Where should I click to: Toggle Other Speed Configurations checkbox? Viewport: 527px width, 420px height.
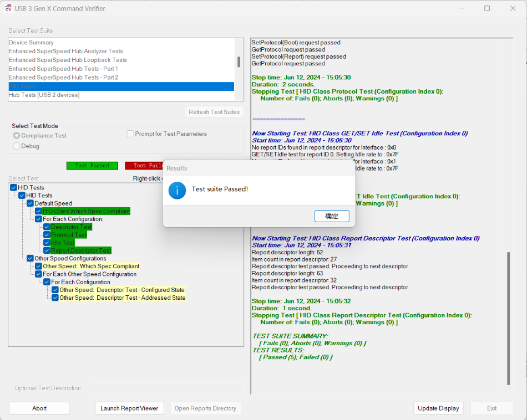pyautogui.click(x=31, y=258)
